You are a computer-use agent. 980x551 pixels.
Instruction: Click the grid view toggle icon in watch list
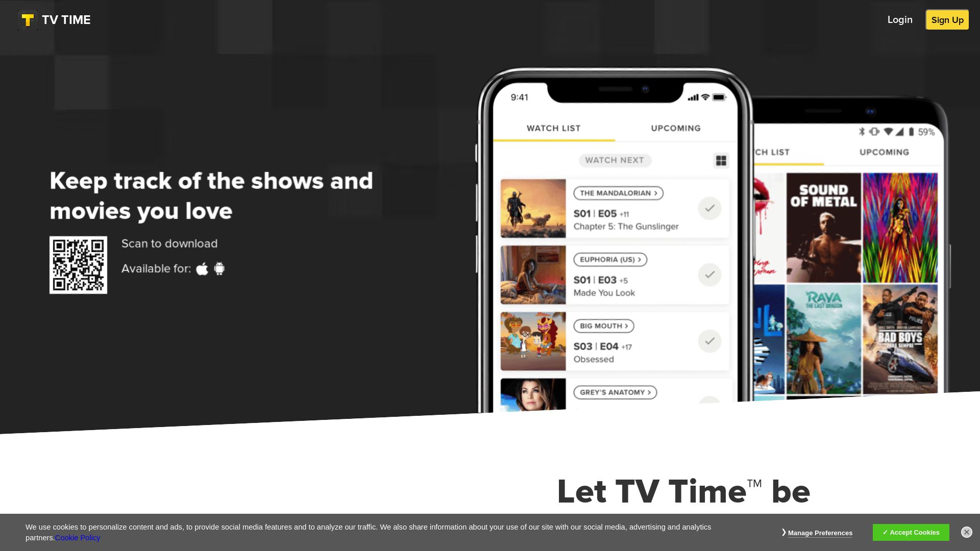pyautogui.click(x=721, y=160)
